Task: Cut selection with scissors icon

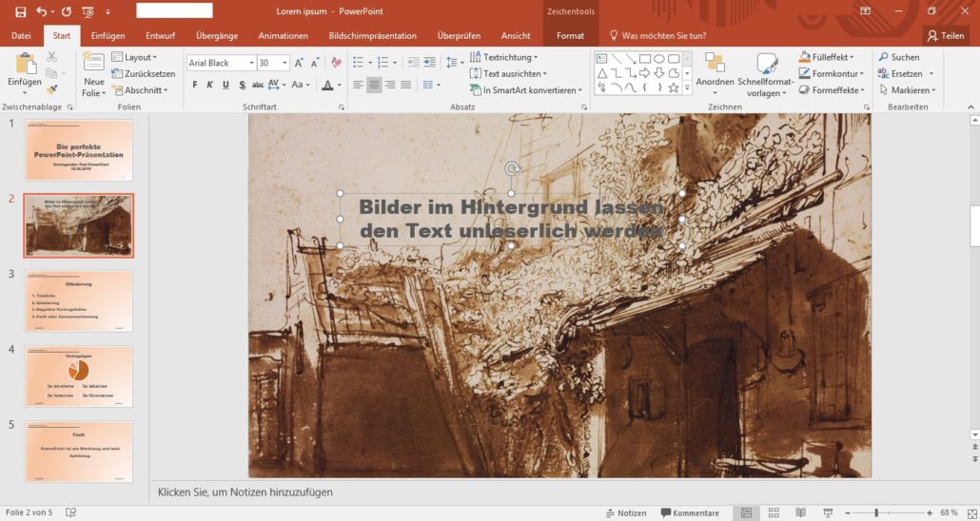Action: (x=52, y=57)
